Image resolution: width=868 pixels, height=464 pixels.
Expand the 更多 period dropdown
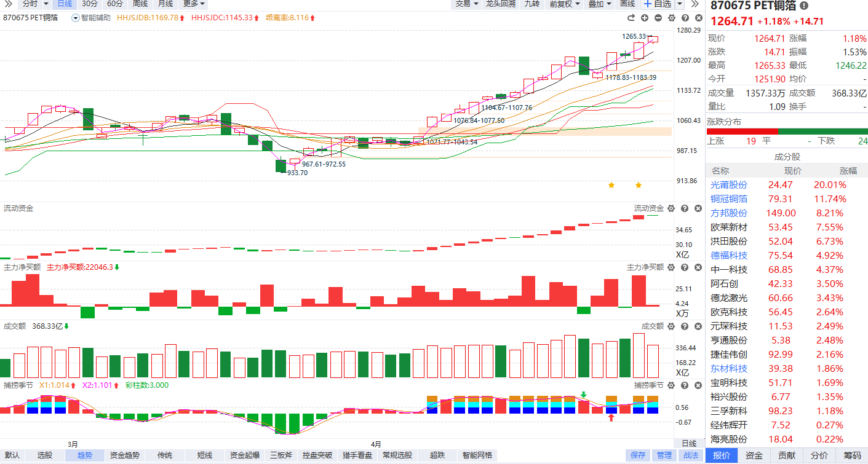pyautogui.click(x=194, y=4)
